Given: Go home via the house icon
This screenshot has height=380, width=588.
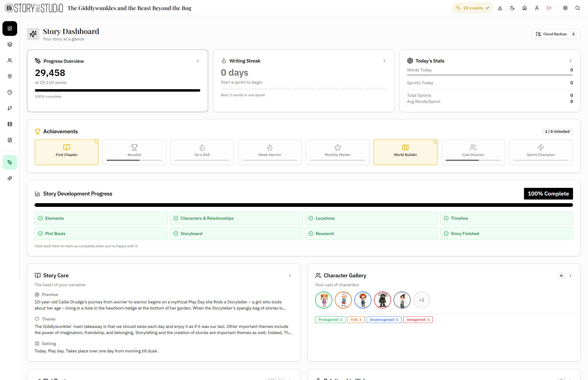Looking at the screenshot, I should tap(525, 8).
